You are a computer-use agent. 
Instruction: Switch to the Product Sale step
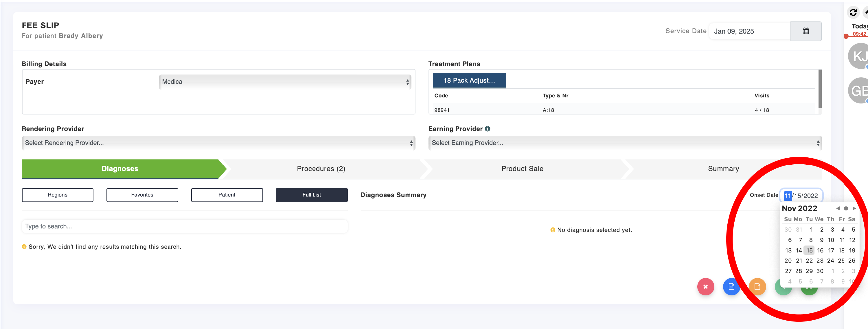click(x=522, y=169)
